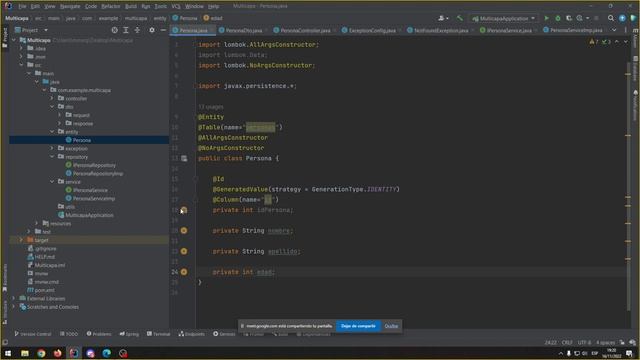The image size is (640, 360).
Task: Open Problems tool window
Action: pyautogui.click(x=98, y=334)
